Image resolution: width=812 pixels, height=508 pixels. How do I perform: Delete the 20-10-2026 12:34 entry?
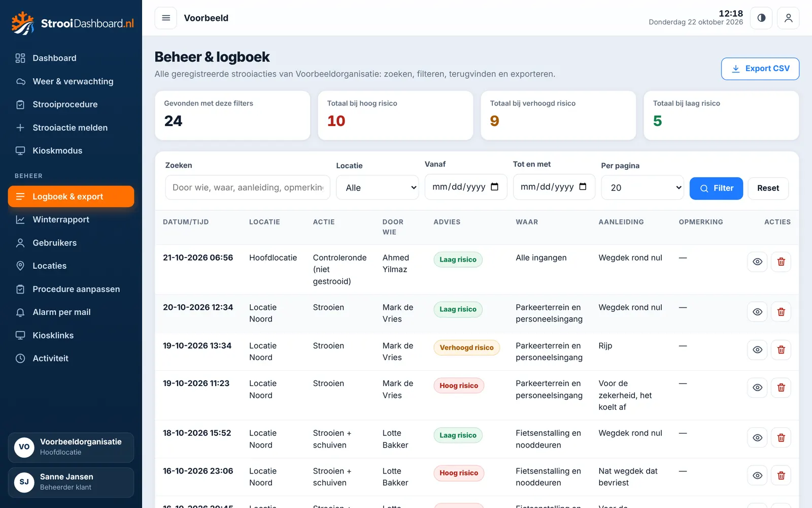pos(781,311)
